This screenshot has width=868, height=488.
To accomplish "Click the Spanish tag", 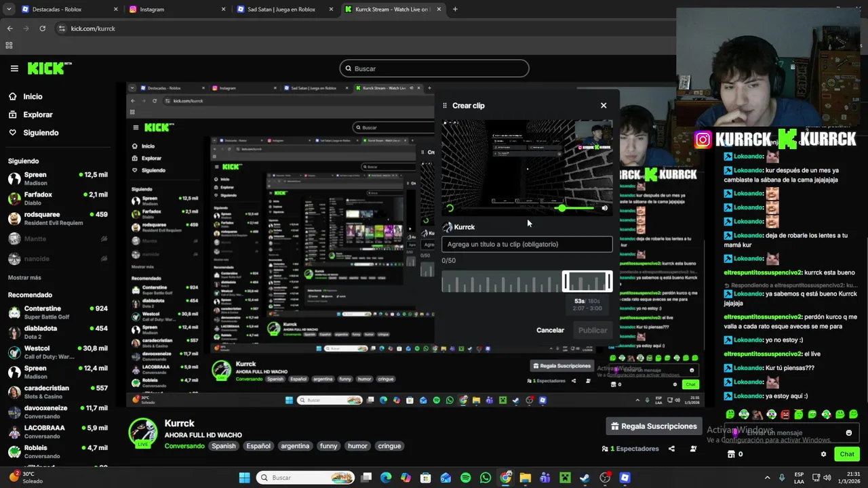I will click(223, 446).
